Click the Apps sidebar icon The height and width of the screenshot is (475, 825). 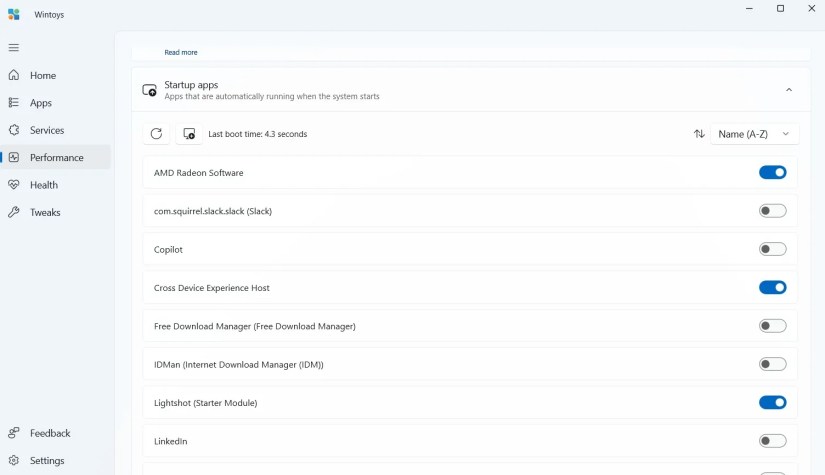[x=14, y=103]
